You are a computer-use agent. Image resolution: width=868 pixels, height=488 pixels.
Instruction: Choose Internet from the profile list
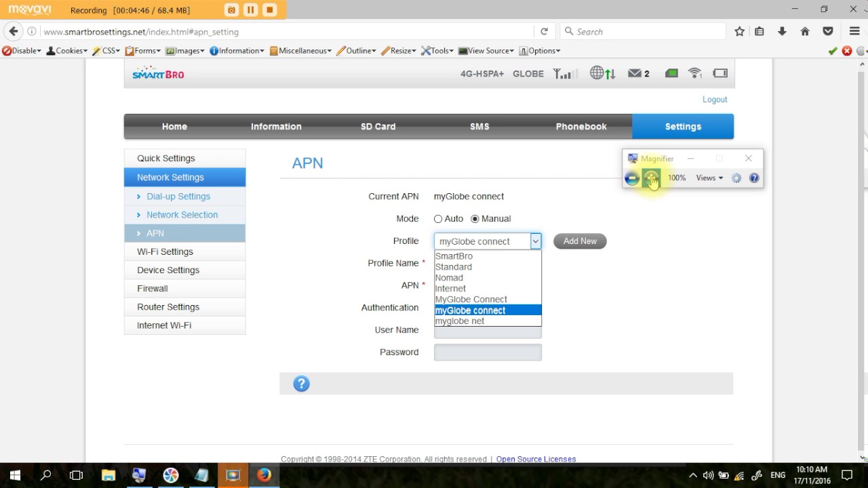pos(488,289)
